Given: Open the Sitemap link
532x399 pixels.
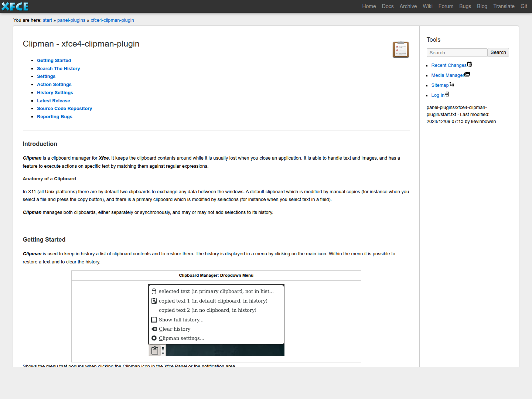Looking at the screenshot, I should [x=440, y=85].
